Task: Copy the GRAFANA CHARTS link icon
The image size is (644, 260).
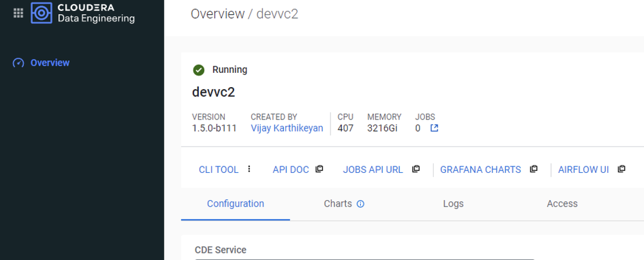Action: click(534, 169)
